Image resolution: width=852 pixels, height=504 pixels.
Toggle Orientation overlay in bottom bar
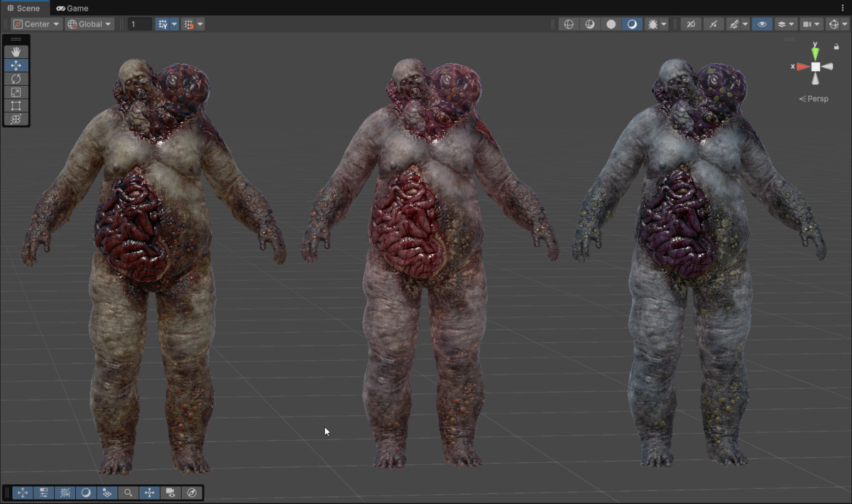150,493
